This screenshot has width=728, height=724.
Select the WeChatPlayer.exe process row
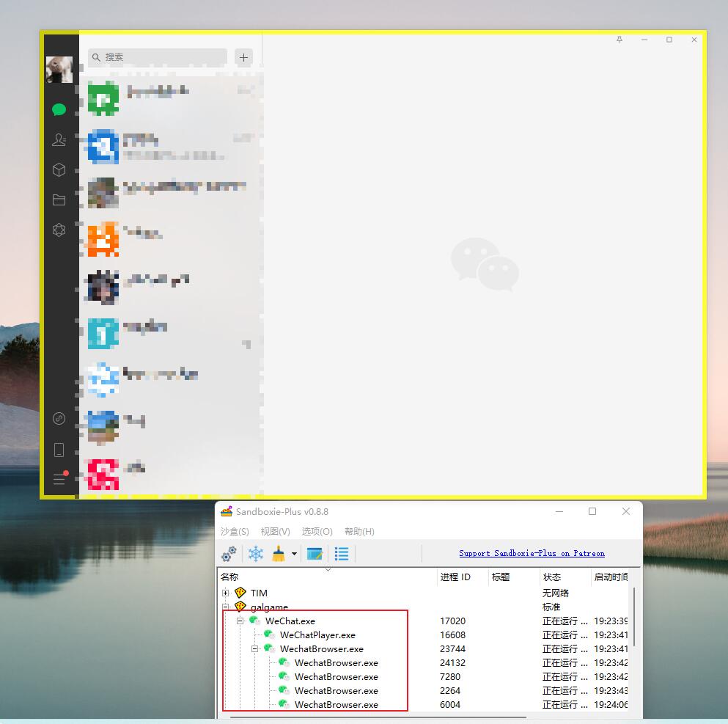click(317, 635)
